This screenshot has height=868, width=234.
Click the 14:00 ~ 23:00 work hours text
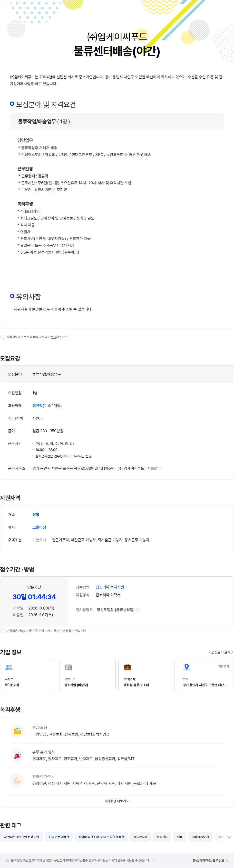point(46,450)
